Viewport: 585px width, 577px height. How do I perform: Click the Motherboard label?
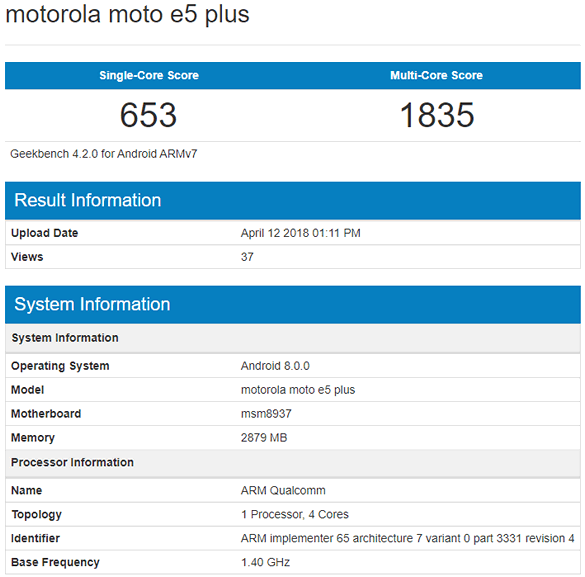pyautogui.click(x=46, y=414)
